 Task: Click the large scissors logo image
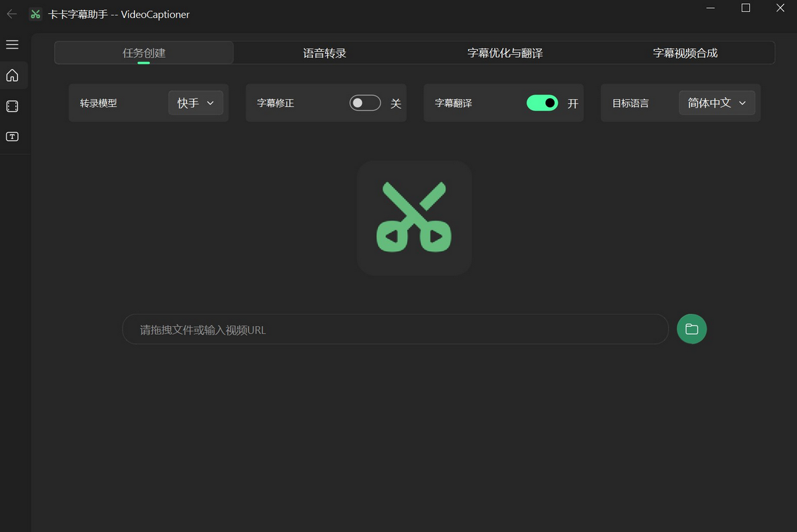414,218
